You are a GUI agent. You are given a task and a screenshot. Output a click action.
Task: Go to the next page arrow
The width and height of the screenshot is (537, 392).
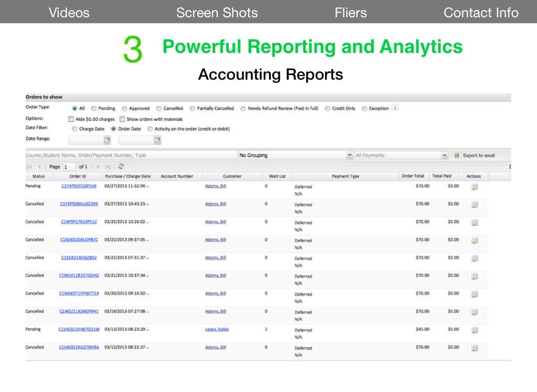(x=98, y=167)
